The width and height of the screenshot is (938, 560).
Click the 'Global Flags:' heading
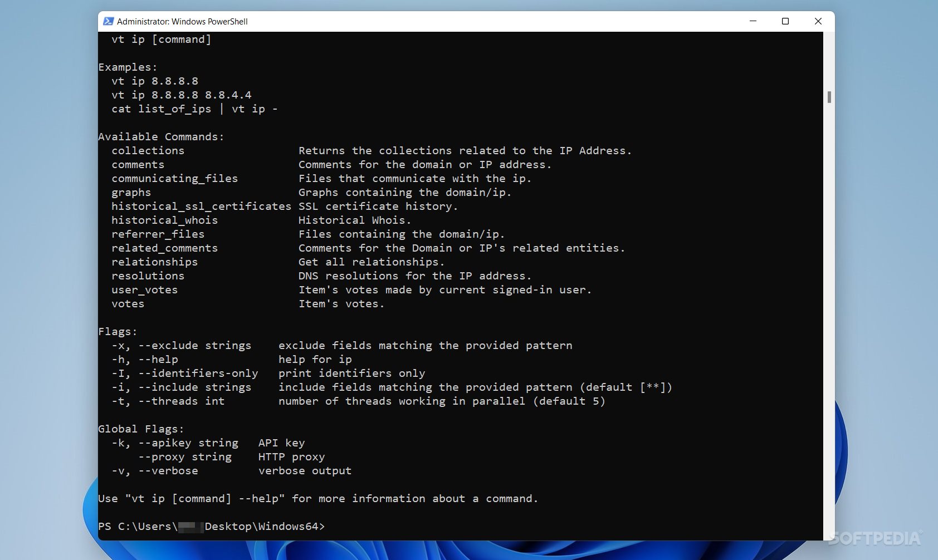coord(141,429)
